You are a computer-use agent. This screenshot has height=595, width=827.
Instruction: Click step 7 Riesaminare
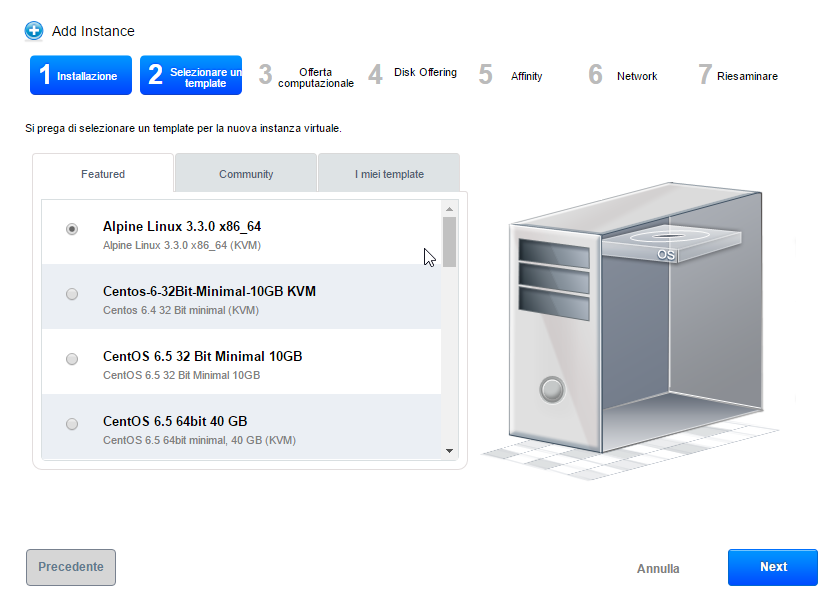point(738,76)
